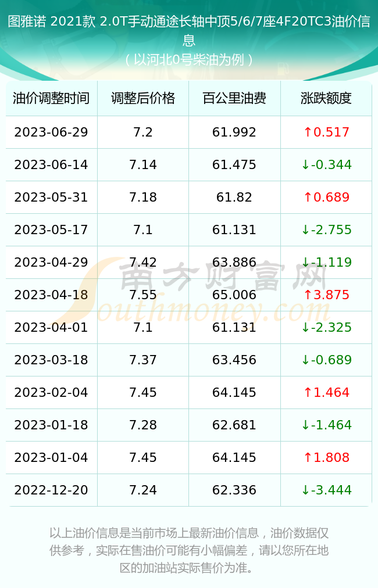Click the green ↓-3.444 change indicator

(326, 490)
